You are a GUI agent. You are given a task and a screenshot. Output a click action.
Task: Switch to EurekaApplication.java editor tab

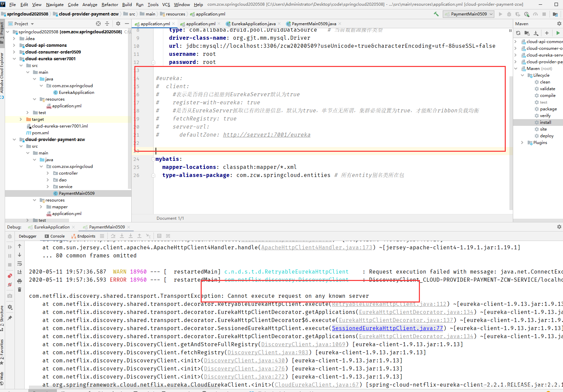pyautogui.click(x=253, y=24)
